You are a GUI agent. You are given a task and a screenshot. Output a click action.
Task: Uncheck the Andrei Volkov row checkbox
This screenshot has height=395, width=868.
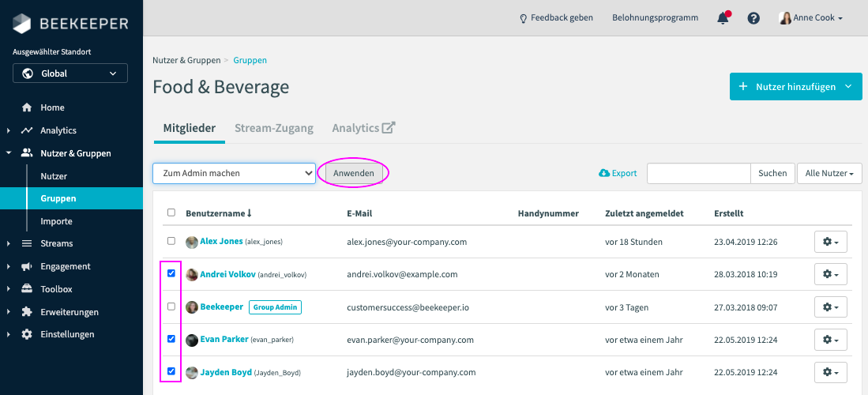tap(171, 274)
